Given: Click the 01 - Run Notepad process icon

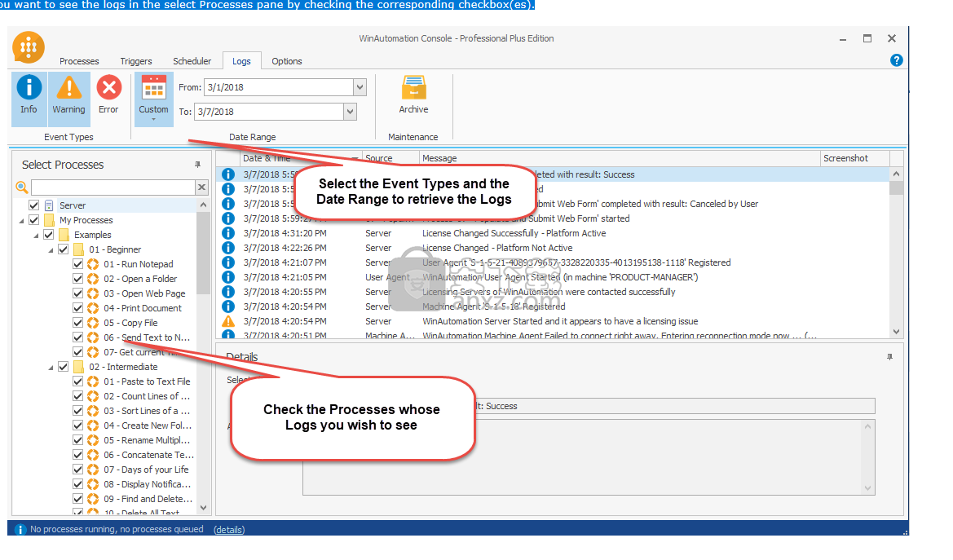Looking at the screenshot, I should pos(93,264).
